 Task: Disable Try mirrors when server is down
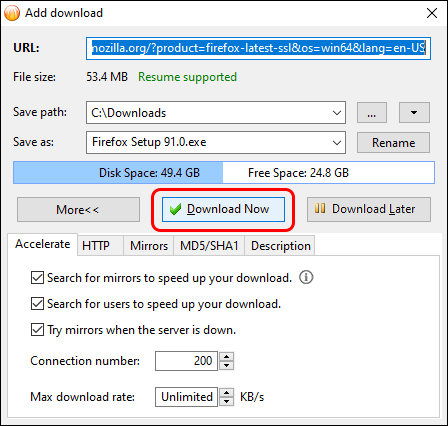pyautogui.click(x=37, y=330)
